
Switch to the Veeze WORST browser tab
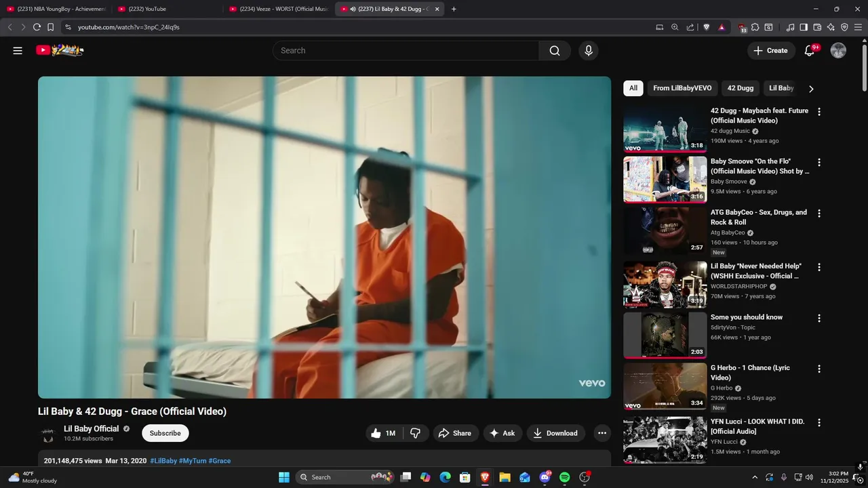(x=279, y=9)
